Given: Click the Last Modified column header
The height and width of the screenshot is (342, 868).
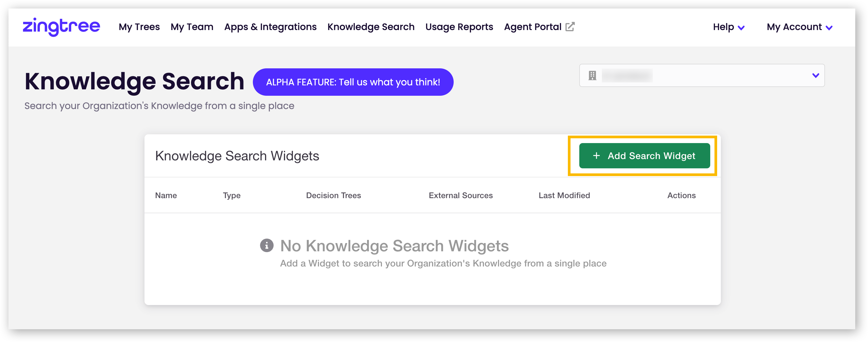Looking at the screenshot, I should (x=564, y=195).
